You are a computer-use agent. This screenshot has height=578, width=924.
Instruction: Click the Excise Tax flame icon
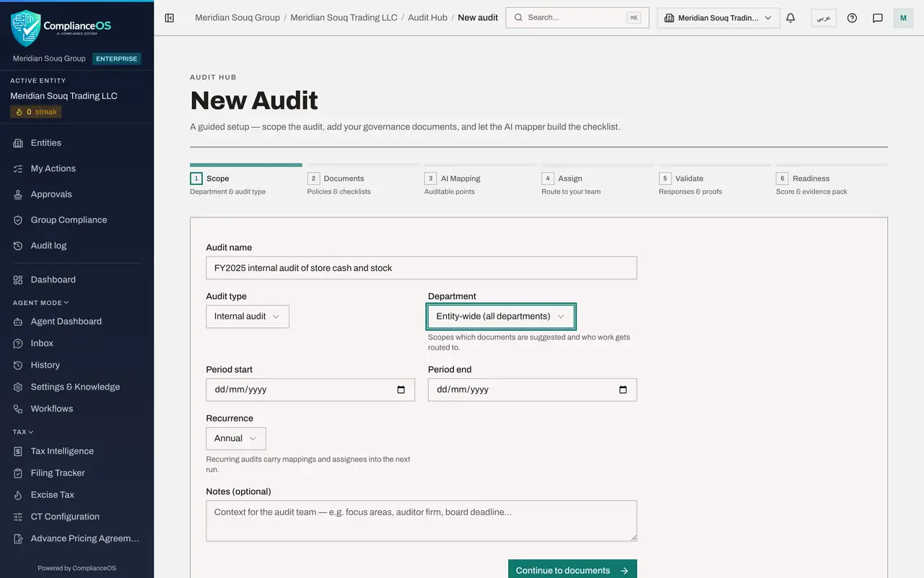[18, 495]
